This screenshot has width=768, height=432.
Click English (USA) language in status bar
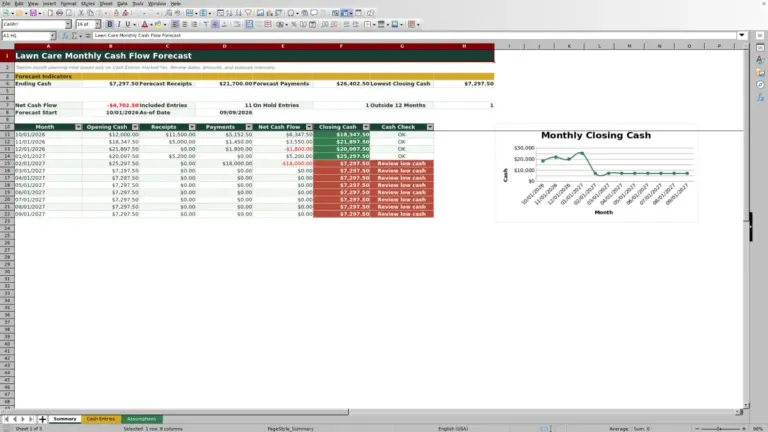[x=453, y=429]
